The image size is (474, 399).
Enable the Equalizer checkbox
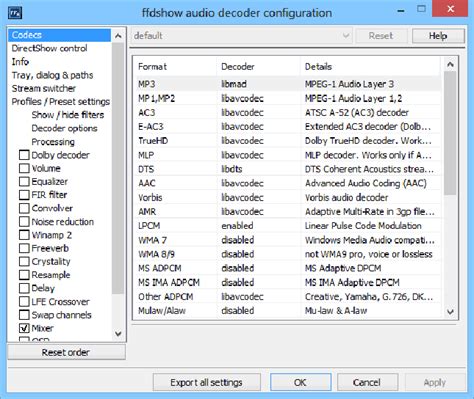(x=24, y=182)
